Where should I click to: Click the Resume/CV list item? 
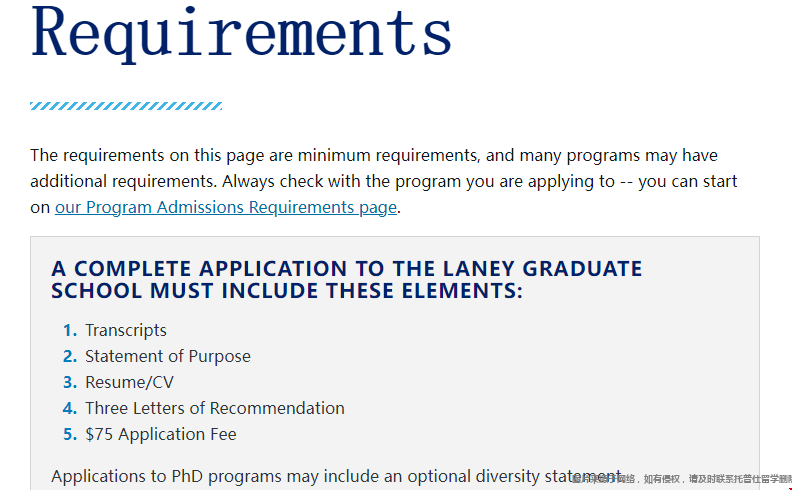(129, 382)
